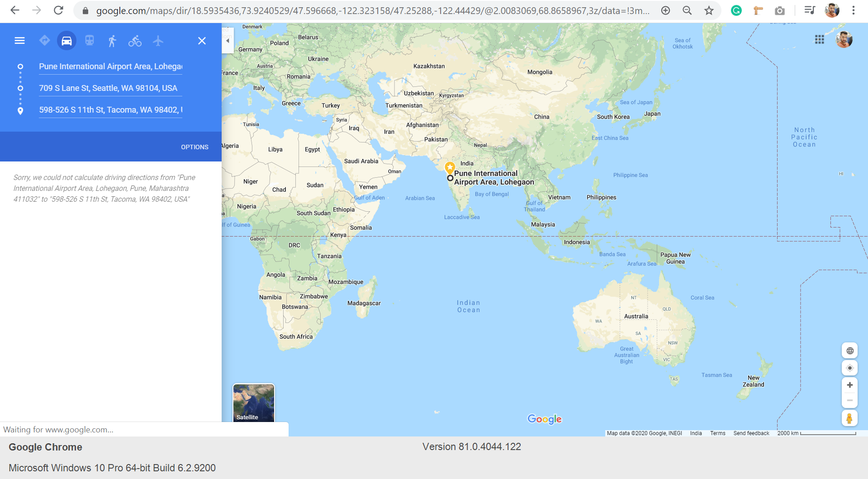Click install/add plus icon in address bar

(665, 10)
